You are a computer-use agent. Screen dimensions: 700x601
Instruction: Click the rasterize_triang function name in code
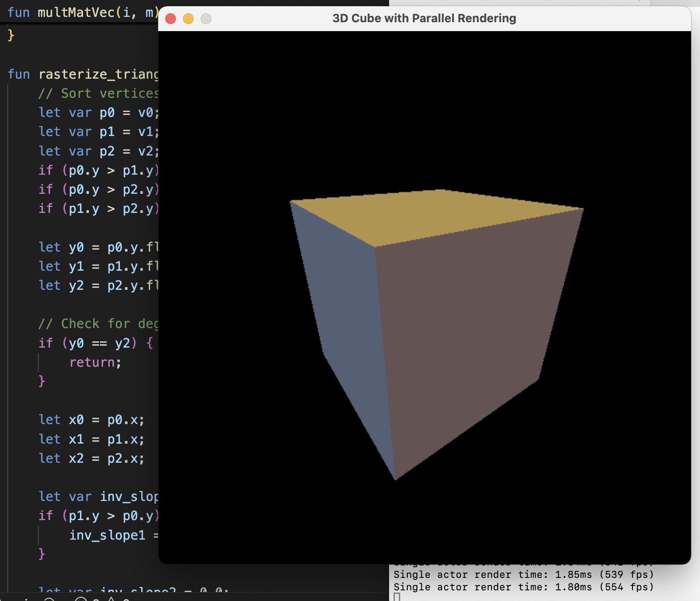pos(98,74)
